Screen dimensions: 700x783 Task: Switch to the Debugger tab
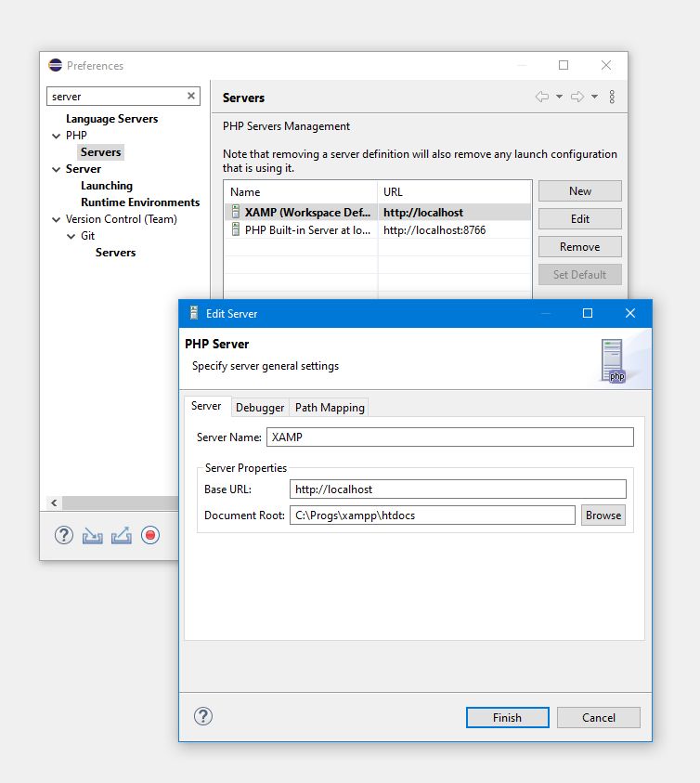[260, 408]
